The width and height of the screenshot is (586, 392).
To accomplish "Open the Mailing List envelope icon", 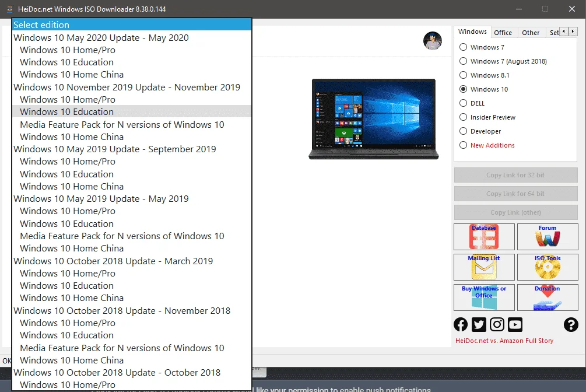I will pyautogui.click(x=484, y=267).
